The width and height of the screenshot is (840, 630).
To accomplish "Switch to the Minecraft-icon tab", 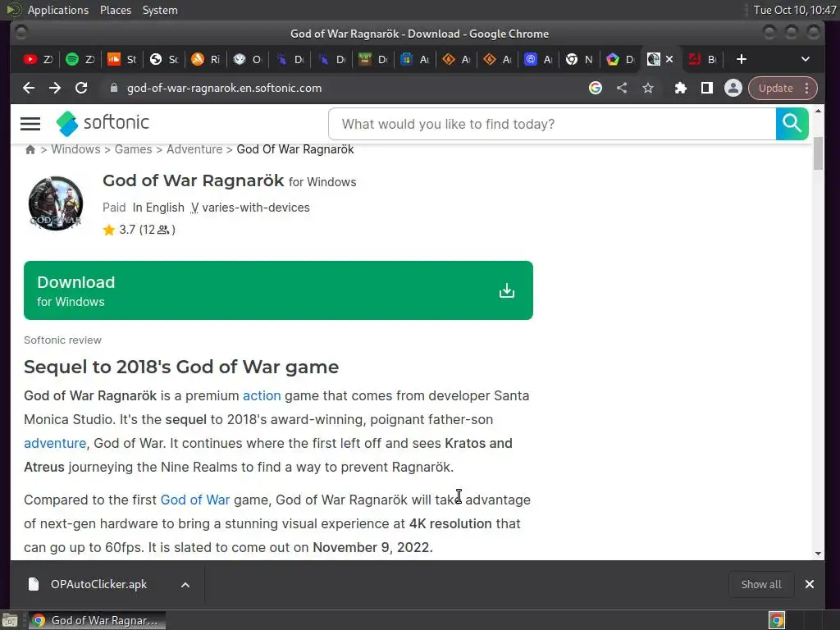I will click(x=372, y=59).
